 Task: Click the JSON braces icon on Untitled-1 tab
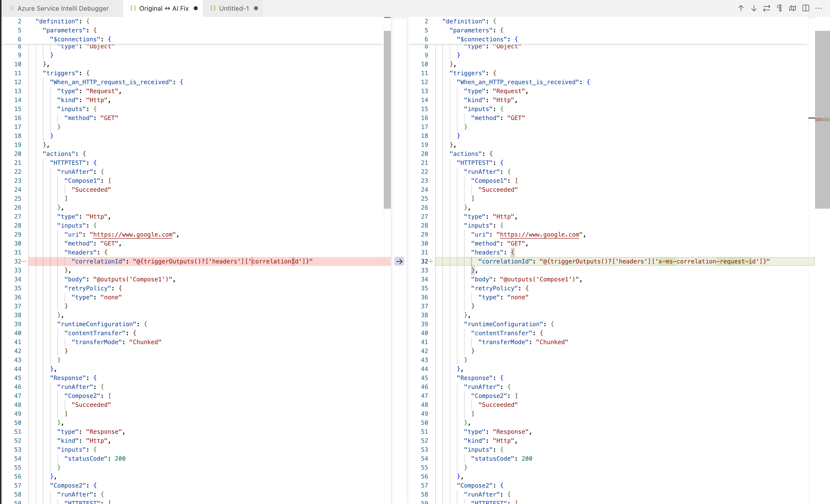(213, 8)
